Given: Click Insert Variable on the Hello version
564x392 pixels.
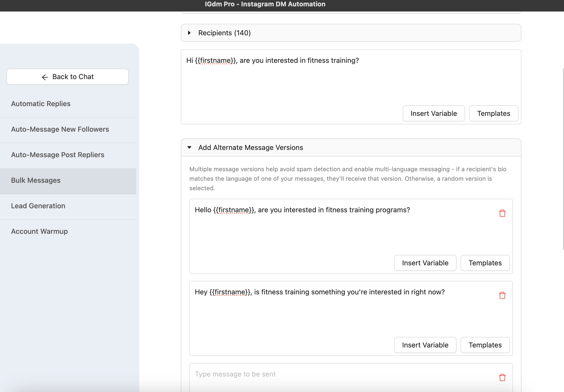Looking at the screenshot, I should tap(425, 263).
